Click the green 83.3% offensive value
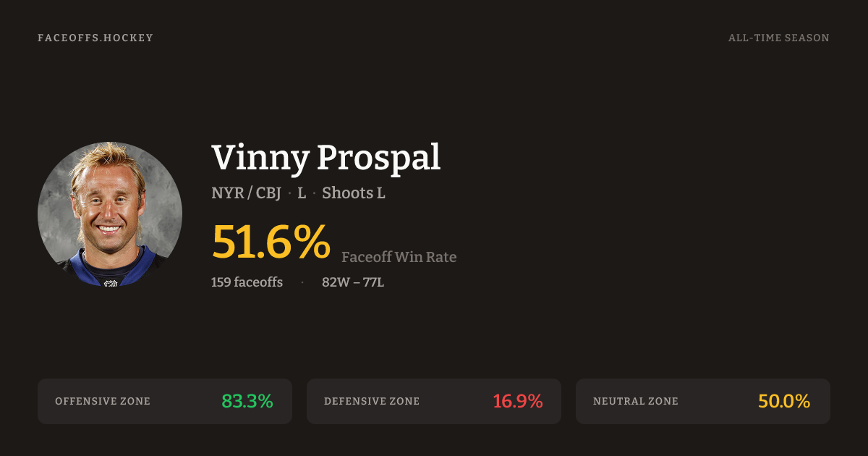The width and height of the screenshot is (868, 456). pos(247,401)
